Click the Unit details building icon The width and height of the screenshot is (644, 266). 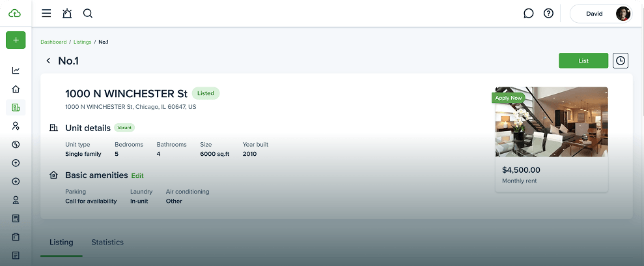pyautogui.click(x=53, y=127)
